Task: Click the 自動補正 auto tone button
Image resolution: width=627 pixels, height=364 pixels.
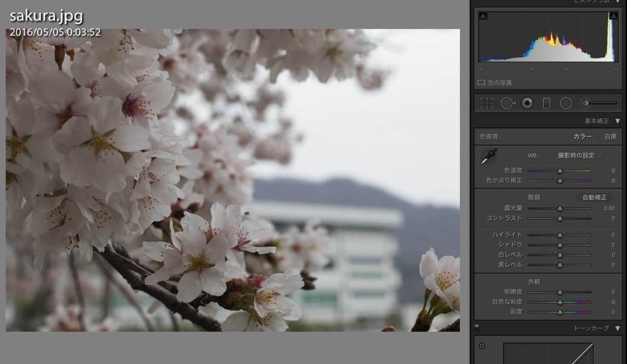Action: 594,197
